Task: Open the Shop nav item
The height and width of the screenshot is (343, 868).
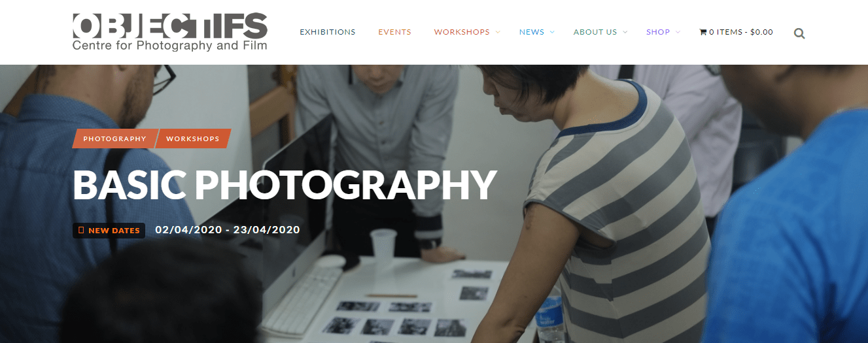Action: 658,32
